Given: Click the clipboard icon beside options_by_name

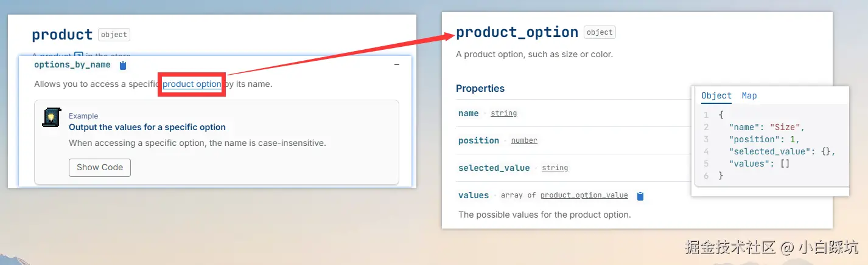Looking at the screenshot, I should tap(123, 65).
